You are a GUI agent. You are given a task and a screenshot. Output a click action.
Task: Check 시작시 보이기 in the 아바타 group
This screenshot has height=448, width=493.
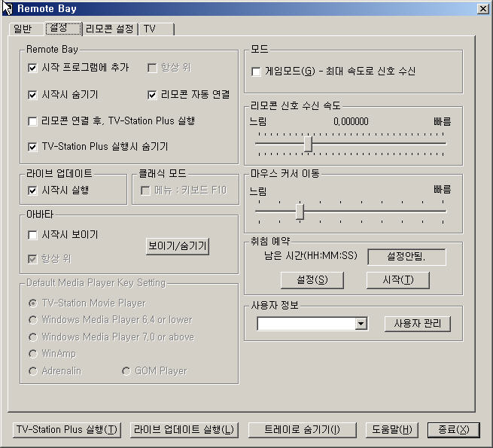pos(32,235)
